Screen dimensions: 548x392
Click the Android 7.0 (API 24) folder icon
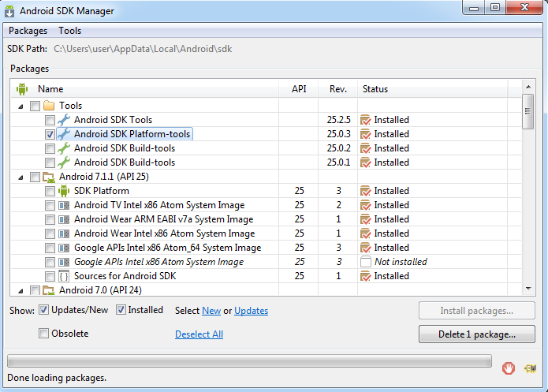tap(49, 290)
